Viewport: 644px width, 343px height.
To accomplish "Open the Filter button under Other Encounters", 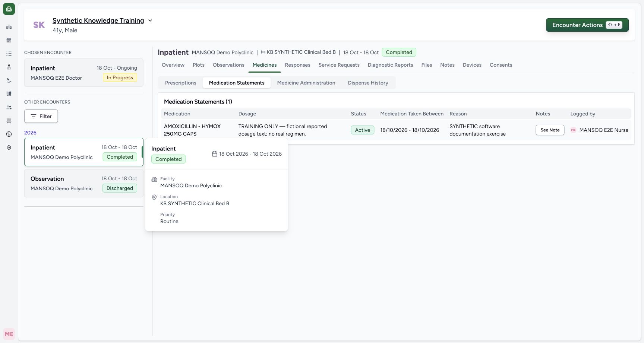I will pos(41,116).
